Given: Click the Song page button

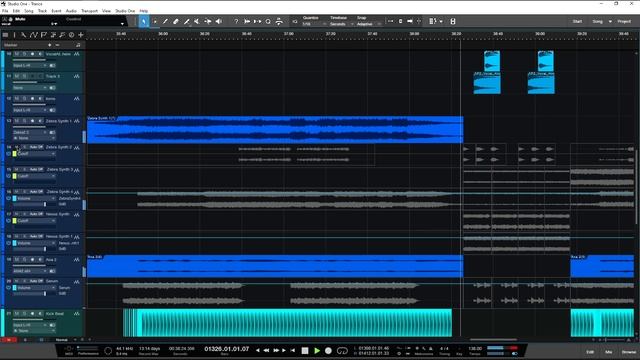Looking at the screenshot, I should [x=598, y=22].
